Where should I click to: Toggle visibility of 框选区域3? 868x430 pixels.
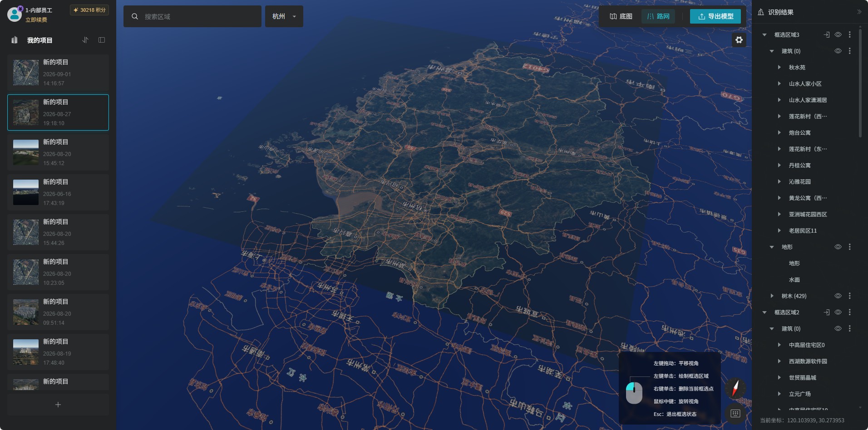point(838,34)
